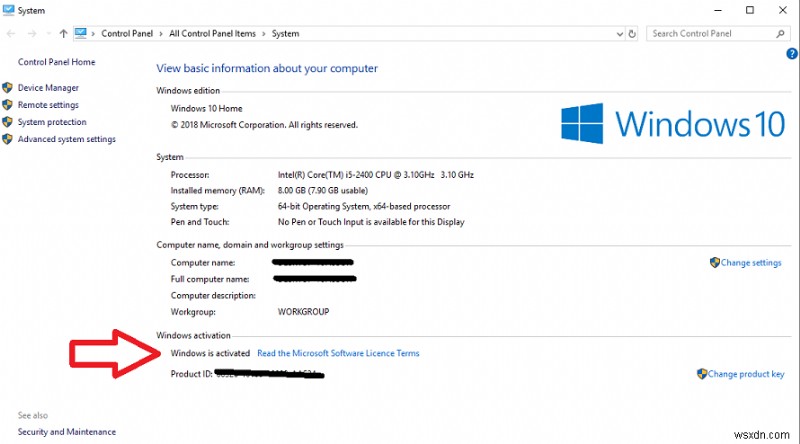Click the Forward navigation arrow
The width and height of the screenshot is (800, 444).
pos(32,34)
